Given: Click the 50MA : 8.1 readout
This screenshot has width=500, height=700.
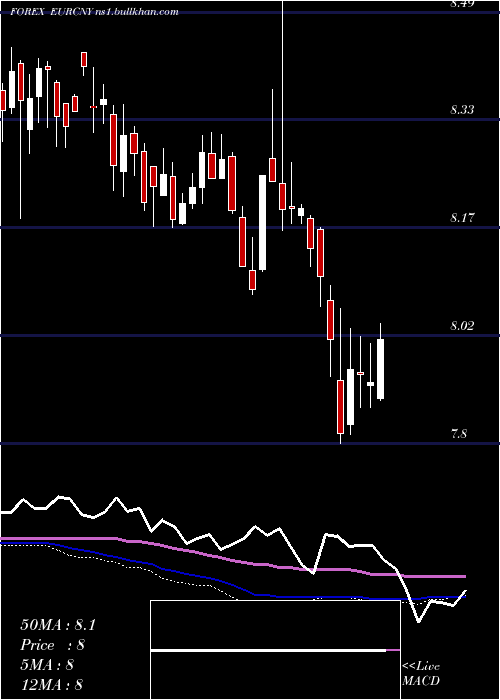Looking at the screenshot, I should pos(58,625).
